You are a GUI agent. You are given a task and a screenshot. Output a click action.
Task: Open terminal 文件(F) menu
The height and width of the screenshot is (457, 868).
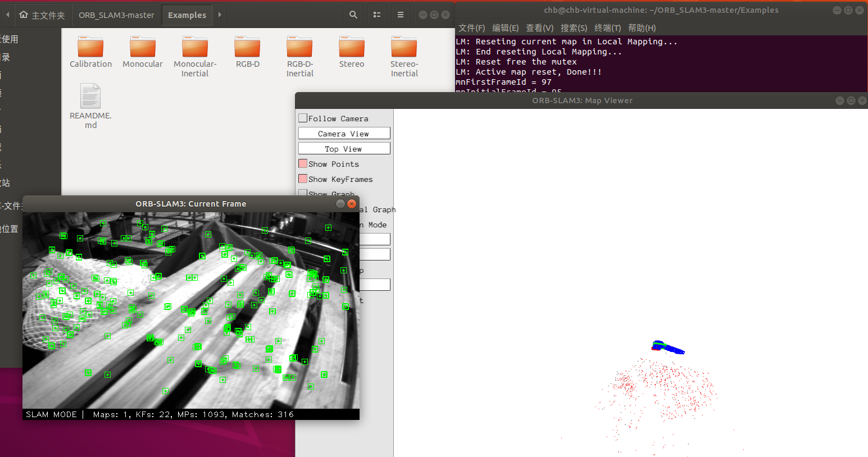(472, 28)
